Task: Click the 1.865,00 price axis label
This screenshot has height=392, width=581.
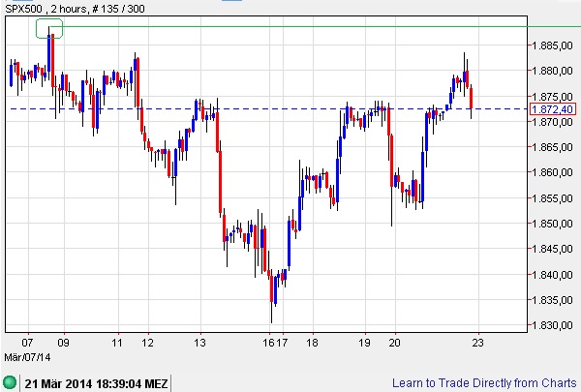Action: tap(552, 147)
